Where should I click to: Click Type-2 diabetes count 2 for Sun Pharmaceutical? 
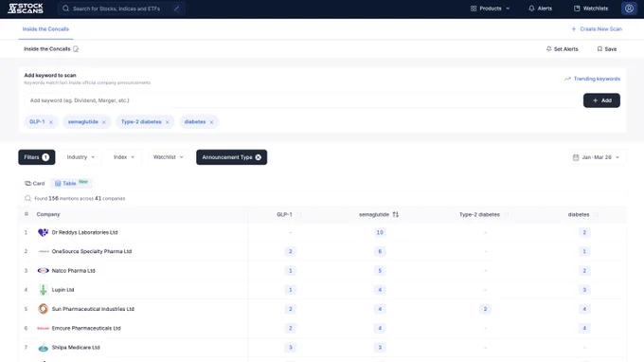(485, 309)
